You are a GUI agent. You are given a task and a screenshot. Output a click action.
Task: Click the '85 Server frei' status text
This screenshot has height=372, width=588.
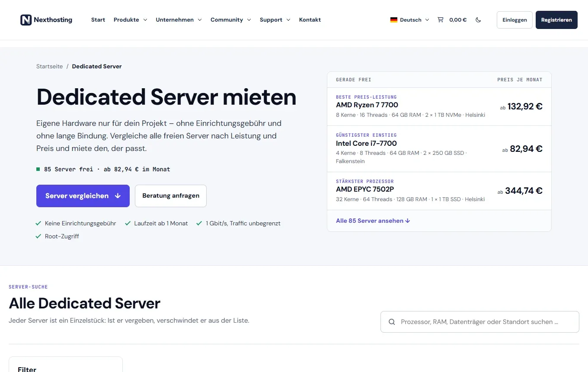point(68,169)
